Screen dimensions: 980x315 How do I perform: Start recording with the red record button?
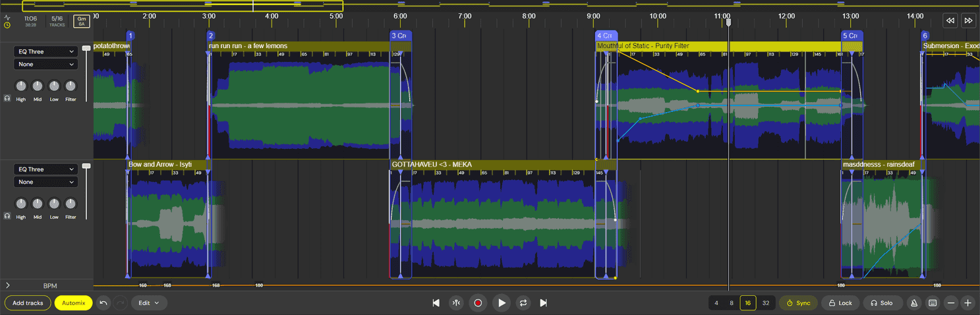click(478, 303)
